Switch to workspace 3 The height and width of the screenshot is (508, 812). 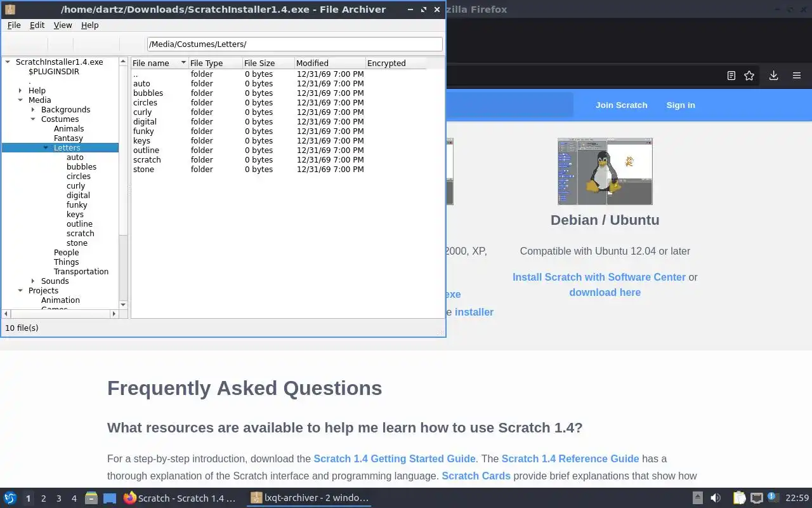point(58,498)
